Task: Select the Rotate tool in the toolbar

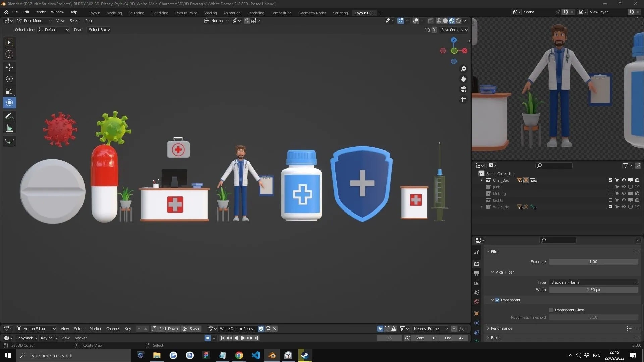Action: (9, 79)
